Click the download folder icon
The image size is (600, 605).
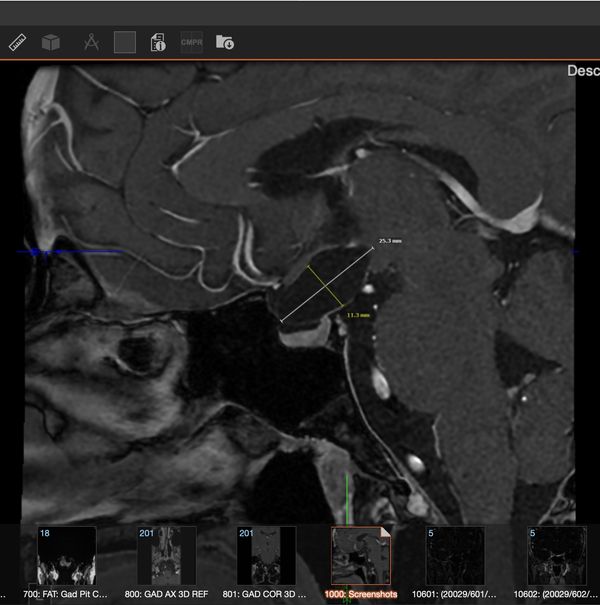click(x=225, y=42)
